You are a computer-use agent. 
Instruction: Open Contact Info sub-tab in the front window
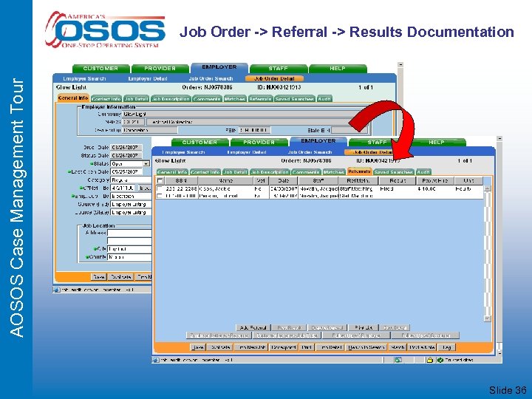coord(205,172)
